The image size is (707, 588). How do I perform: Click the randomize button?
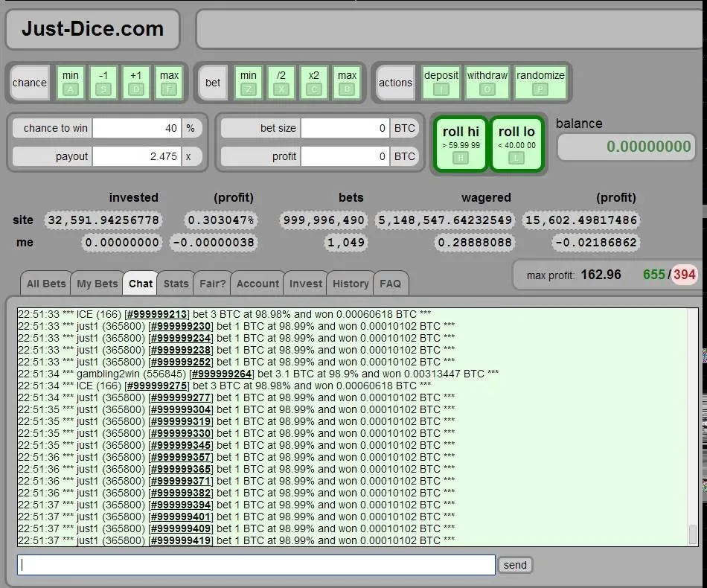coord(540,82)
